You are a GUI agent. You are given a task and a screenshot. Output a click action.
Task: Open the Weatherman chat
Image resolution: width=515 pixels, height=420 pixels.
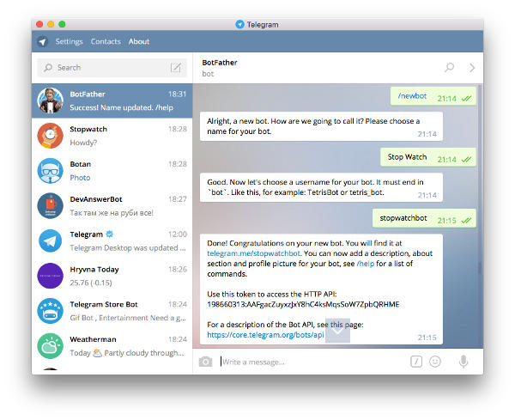pos(112,346)
